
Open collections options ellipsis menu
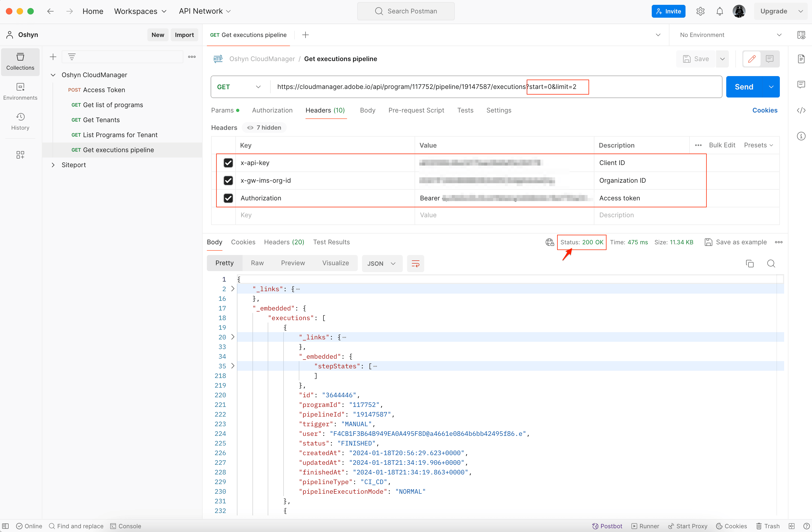192,57
